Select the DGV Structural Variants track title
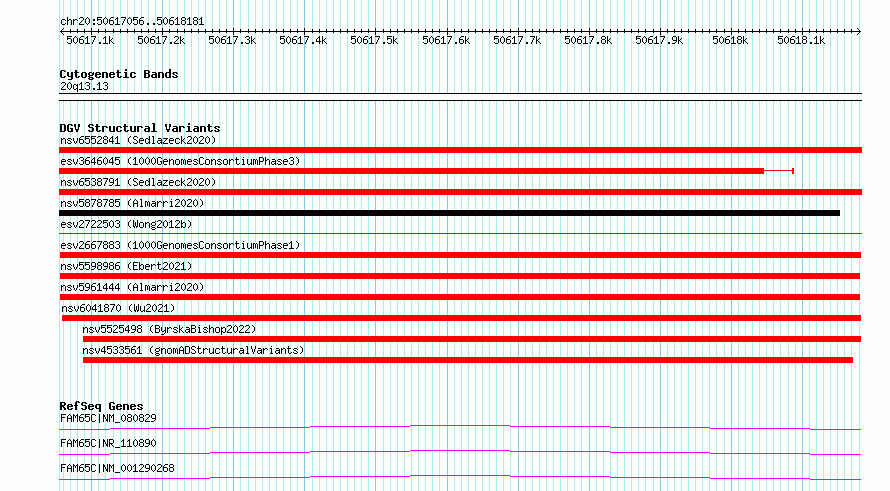This screenshot has height=491, width=890. click(x=140, y=128)
